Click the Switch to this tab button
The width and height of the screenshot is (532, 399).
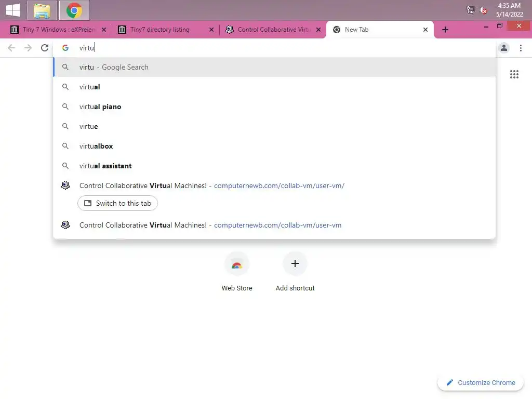pyautogui.click(x=117, y=203)
